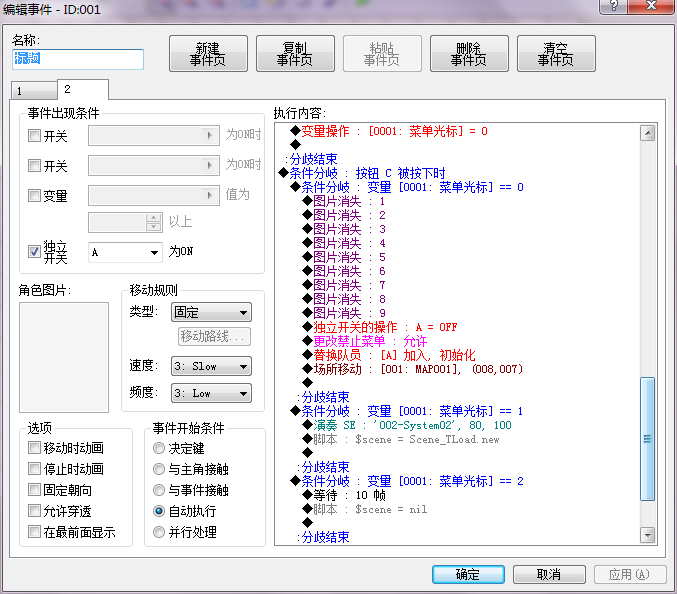Image resolution: width=677 pixels, height=594 pixels.
Task: Select the 替换队员 [A] 加入 command
Action: click(389, 355)
